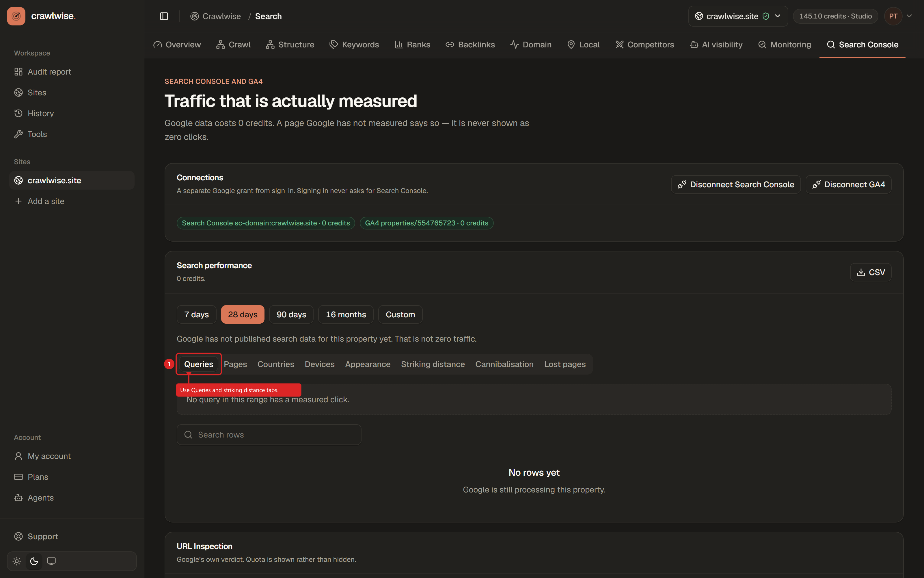
Task: Click the verified shield icon near crawlwise.site
Action: (x=765, y=16)
